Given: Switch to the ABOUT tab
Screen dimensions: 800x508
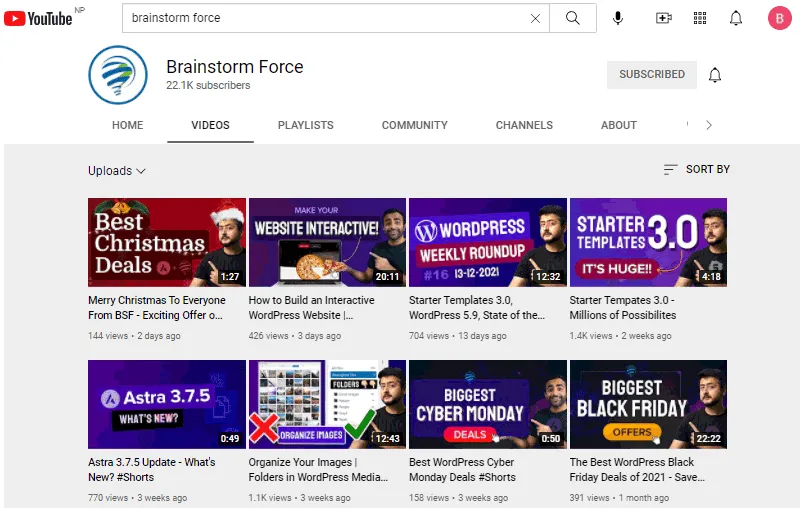Looking at the screenshot, I should point(618,125).
